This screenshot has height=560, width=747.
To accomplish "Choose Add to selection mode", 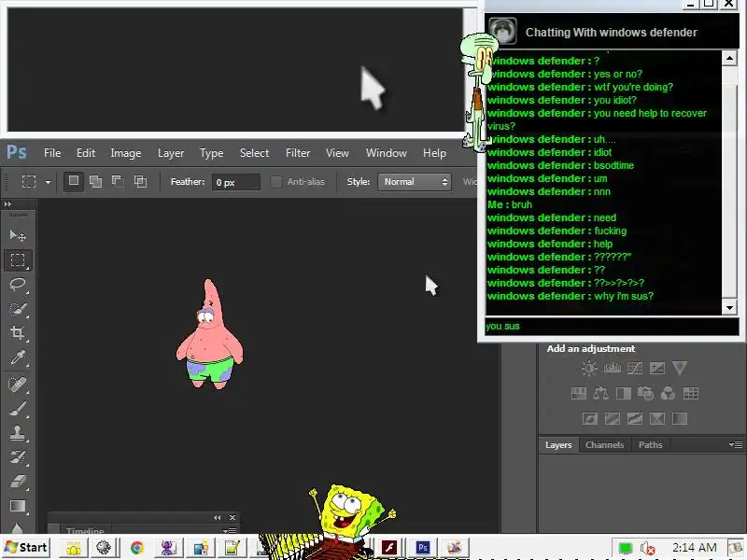I will [96, 181].
